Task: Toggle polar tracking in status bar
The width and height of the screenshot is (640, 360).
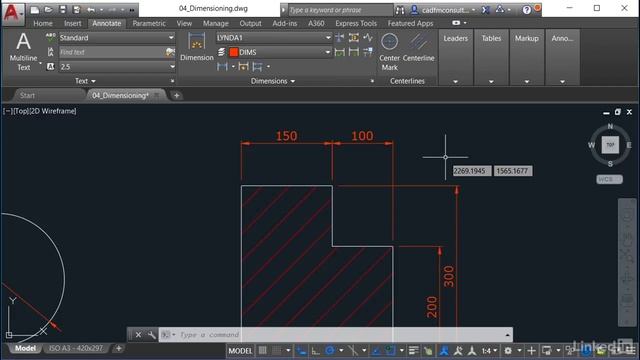Action: coord(330,351)
